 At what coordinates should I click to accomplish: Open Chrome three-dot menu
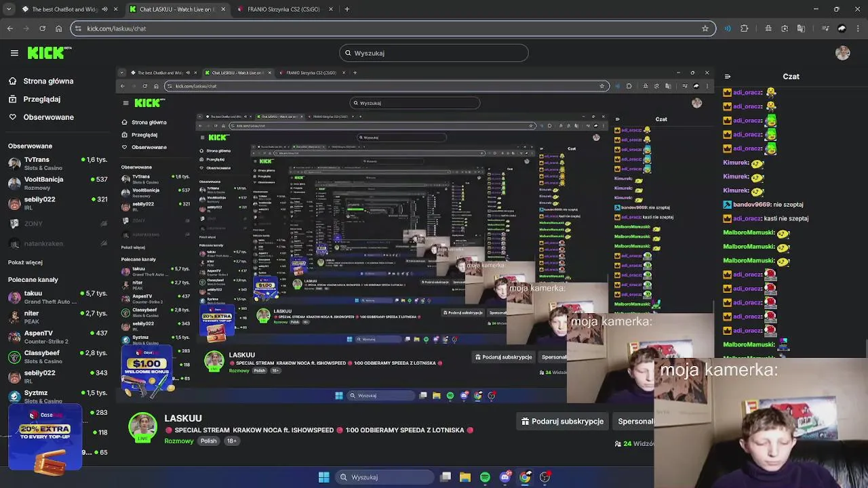(x=858, y=28)
